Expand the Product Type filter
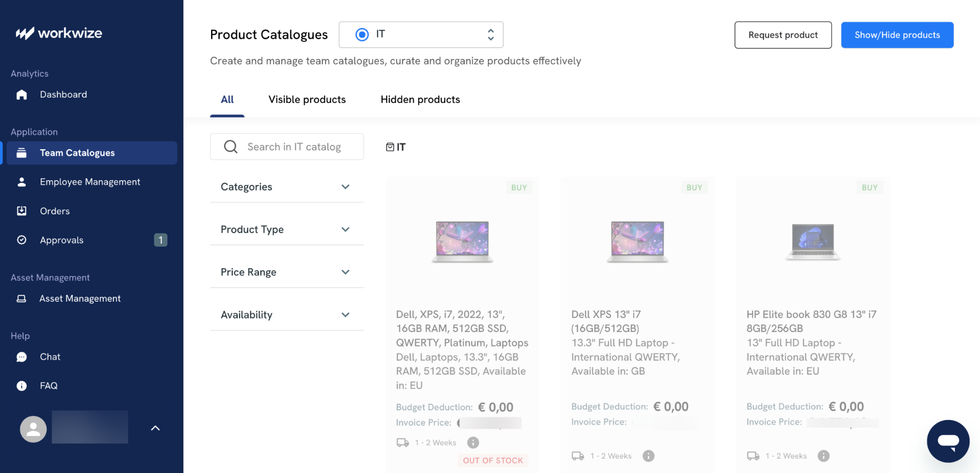 coord(287,230)
